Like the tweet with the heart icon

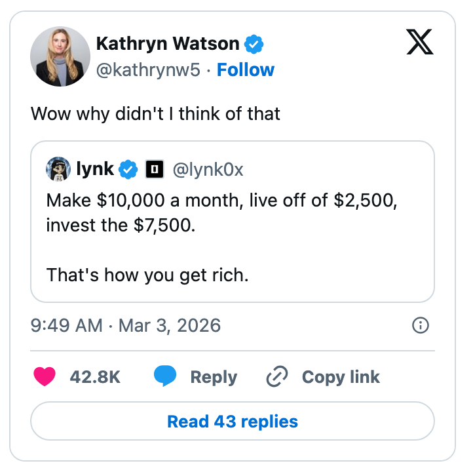click(x=44, y=377)
